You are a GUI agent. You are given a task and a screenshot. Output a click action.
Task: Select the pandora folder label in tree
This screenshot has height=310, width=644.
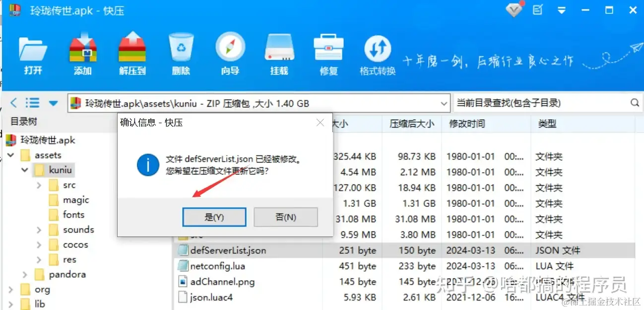[67, 274]
